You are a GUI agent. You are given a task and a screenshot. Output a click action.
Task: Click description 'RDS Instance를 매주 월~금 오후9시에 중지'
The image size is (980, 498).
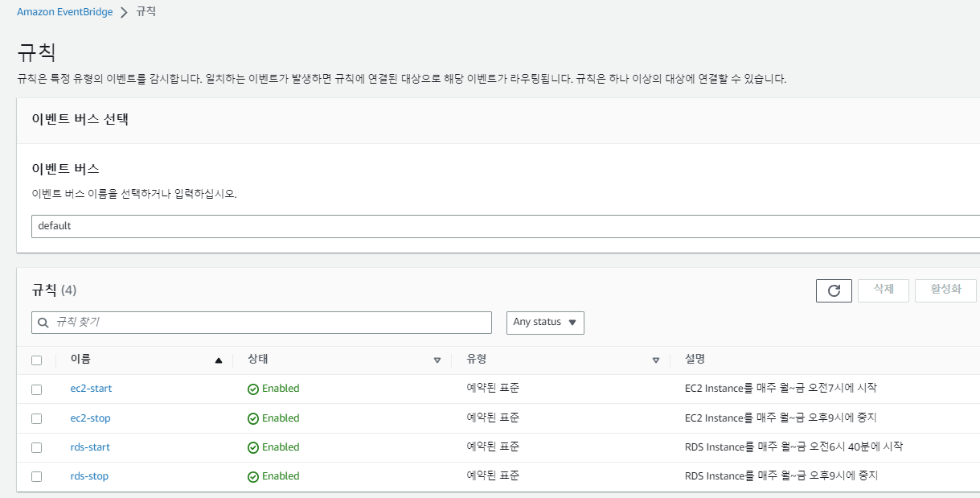pyautogui.click(x=781, y=476)
